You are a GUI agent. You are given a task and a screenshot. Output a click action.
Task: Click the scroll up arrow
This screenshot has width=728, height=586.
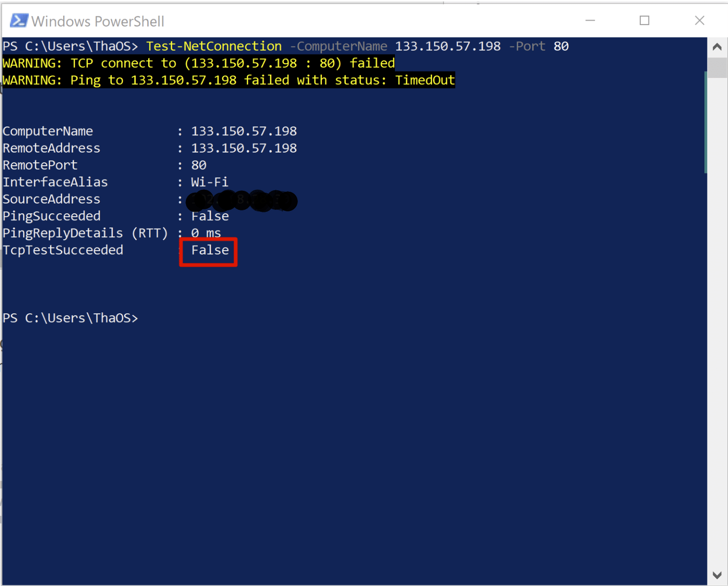(x=717, y=47)
